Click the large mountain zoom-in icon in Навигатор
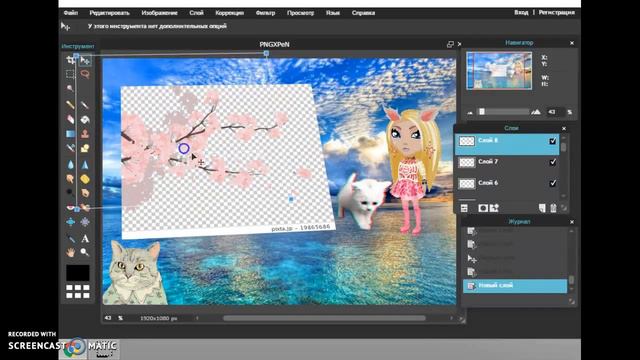This screenshot has height=360, width=640. [x=536, y=112]
